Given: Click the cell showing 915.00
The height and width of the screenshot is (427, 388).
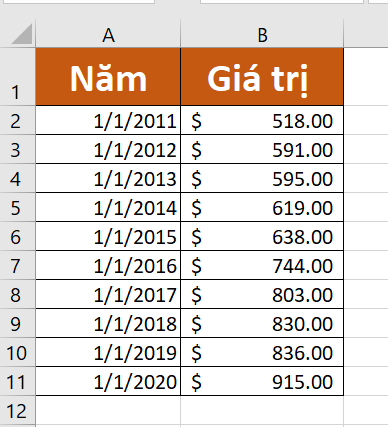Looking at the screenshot, I should (x=262, y=381).
